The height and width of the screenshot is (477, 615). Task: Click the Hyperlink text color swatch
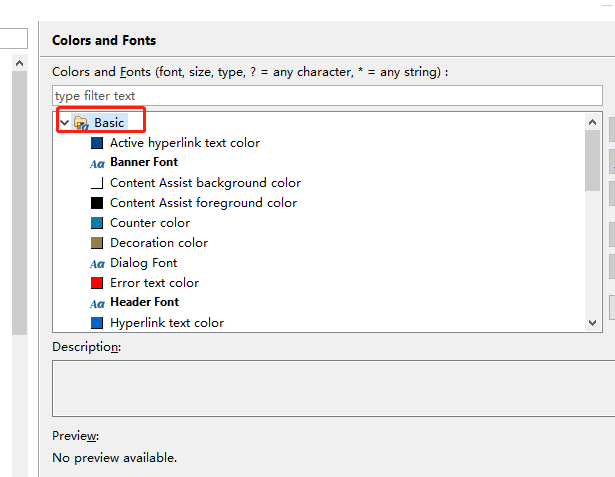tap(97, 323)
